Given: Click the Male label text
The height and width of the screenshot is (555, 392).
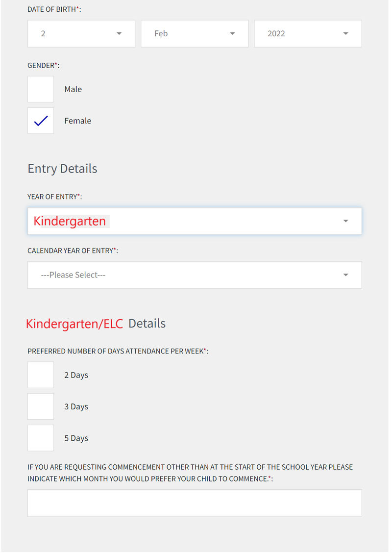Looking at the screenshot, I should tap(73, 89).
